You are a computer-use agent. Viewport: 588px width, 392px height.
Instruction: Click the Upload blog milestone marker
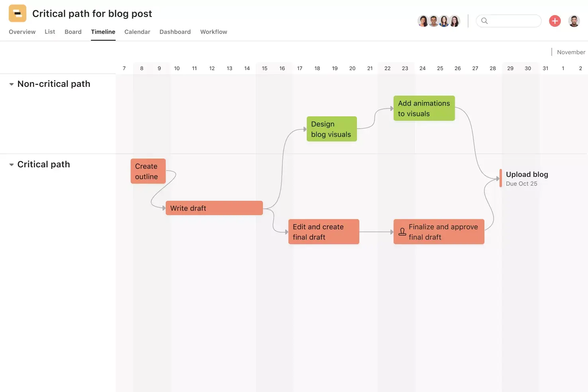501,178
